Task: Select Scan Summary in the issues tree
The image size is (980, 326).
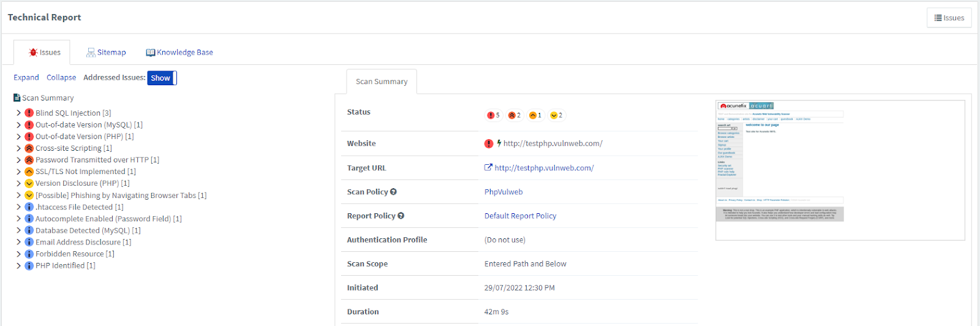Action: tap(47, 98)
